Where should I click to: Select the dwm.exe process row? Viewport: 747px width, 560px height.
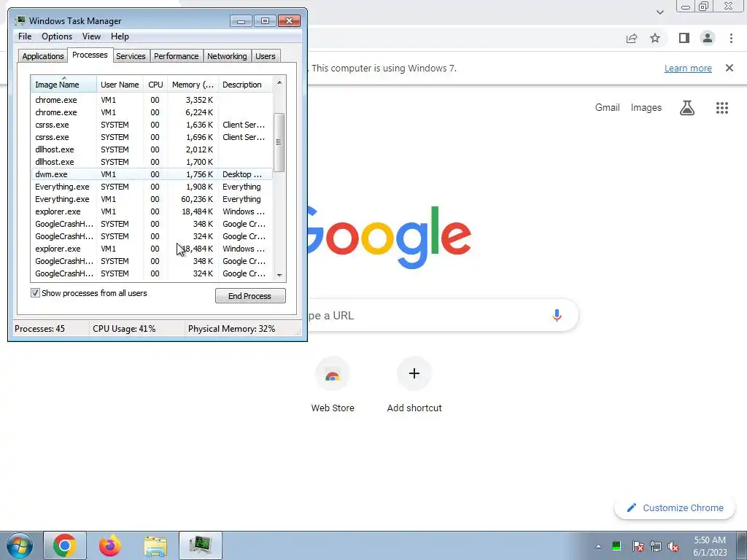[152, 174]
